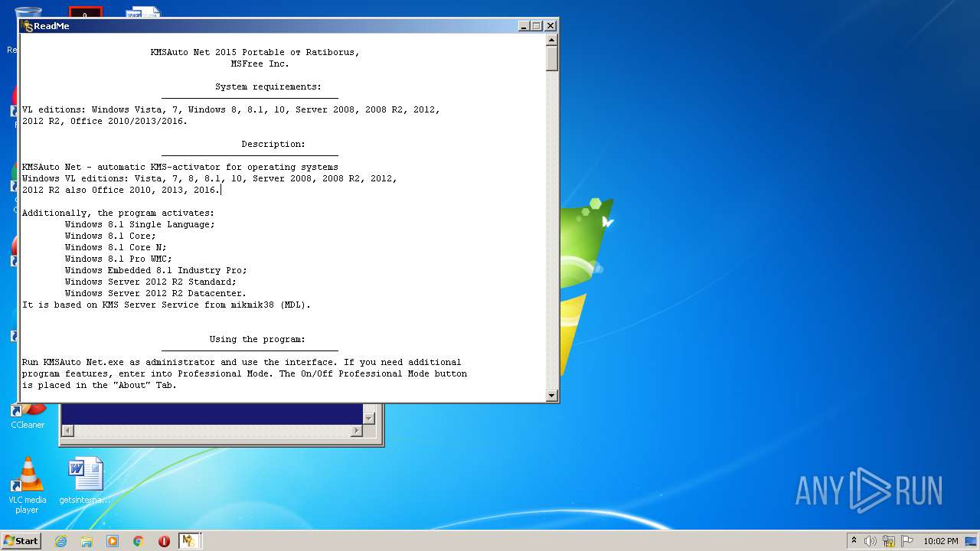Click 'Windows 8.1 Single Language;' line
Screen dimensions: 980x551
140,224
